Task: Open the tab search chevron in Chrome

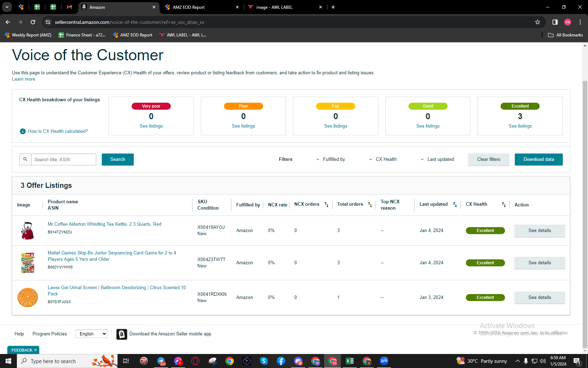Action: 7,7
